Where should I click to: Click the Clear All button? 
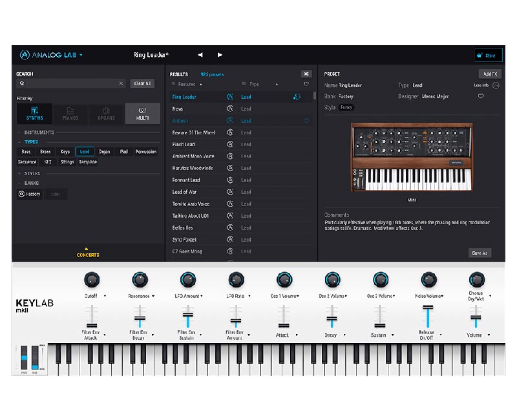tap(142, 83)
